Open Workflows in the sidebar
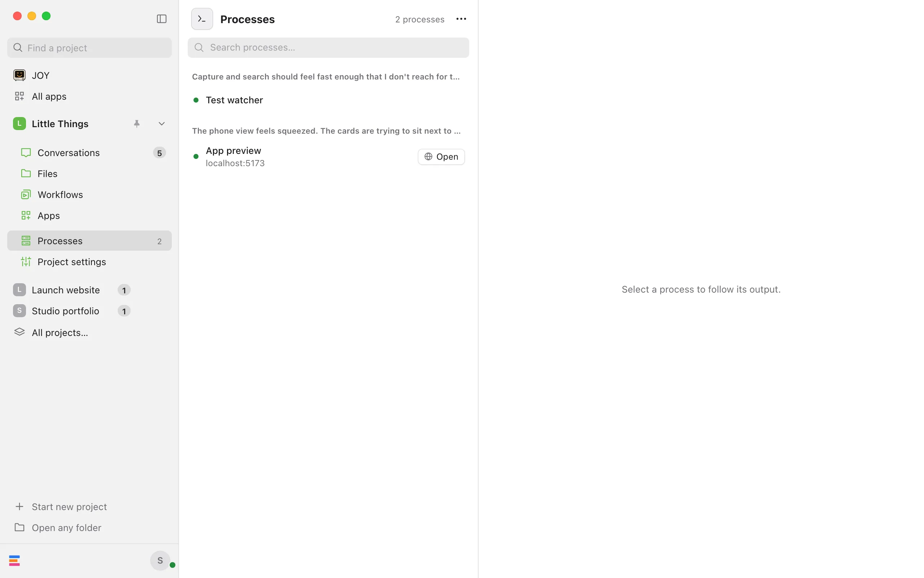 [90, 195]
